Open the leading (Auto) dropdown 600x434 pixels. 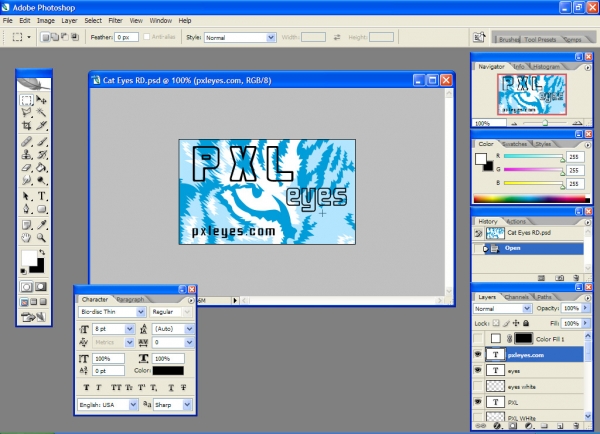[x=189, y=329]
